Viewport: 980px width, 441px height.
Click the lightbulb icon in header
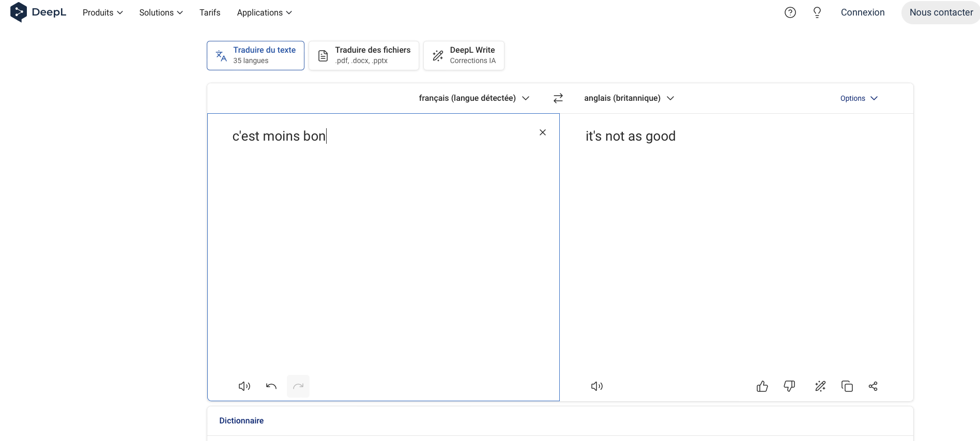(817, 12)
